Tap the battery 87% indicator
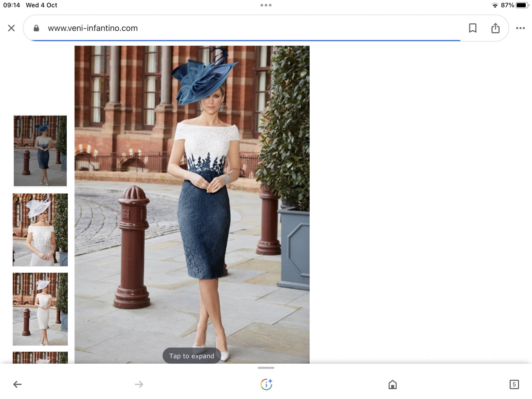This screenshot has width=532, height=399. pyautogui.click(x=515, y=5)
